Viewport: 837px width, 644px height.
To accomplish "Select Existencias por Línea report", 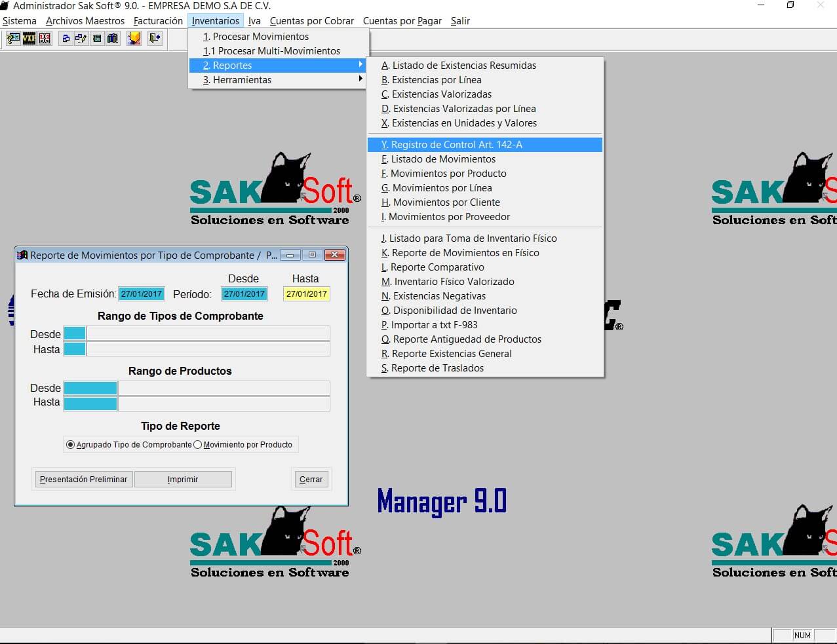I will tap(485, 80).
